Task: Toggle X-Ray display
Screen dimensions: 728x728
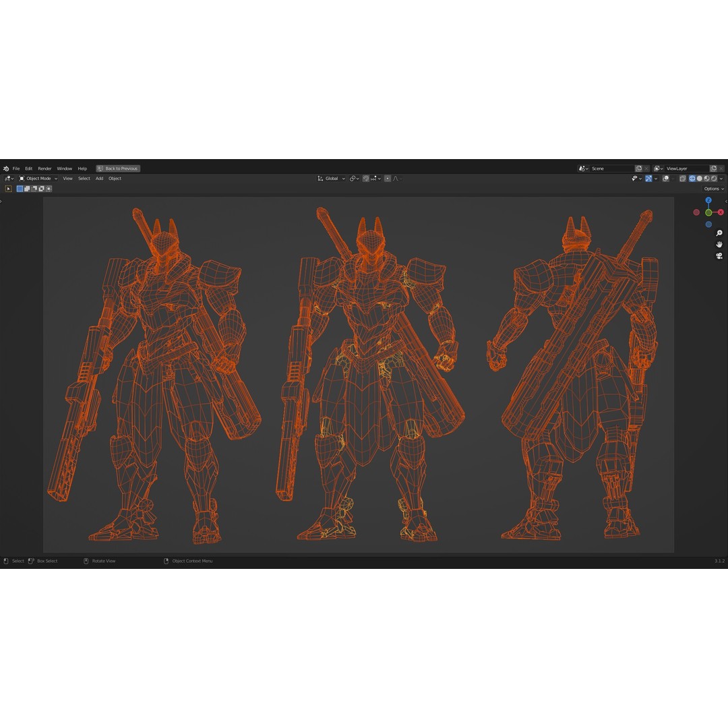Action: coord(682,178)
